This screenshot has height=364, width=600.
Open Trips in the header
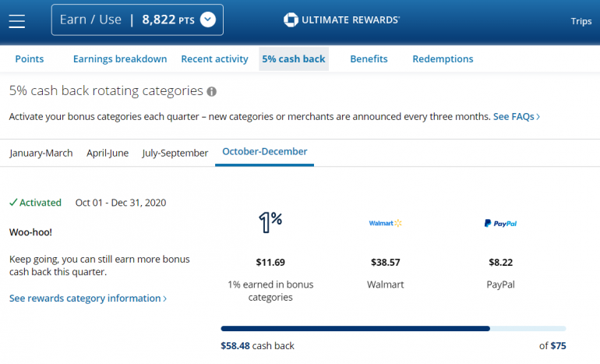pyautogui.click(x=581, y=21)
